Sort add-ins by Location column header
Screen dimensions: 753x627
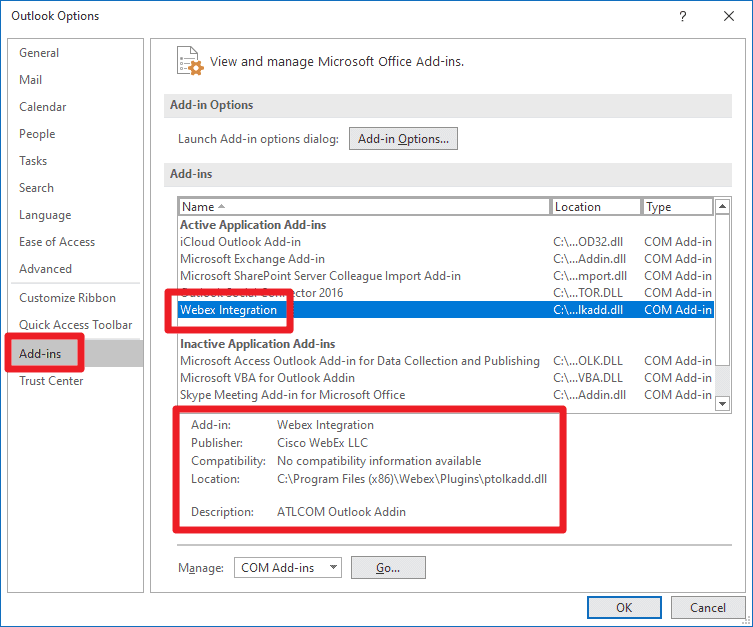click(596, 207)
